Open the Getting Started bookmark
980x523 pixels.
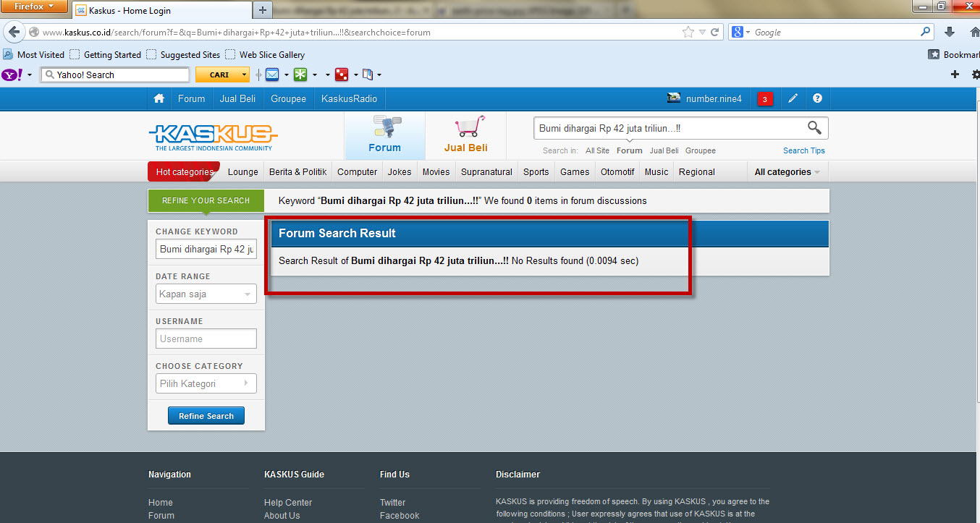click(x=106, y=54)
